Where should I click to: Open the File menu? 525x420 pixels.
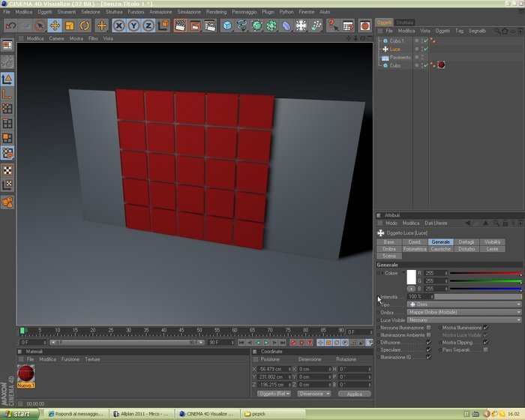[7, 12]
